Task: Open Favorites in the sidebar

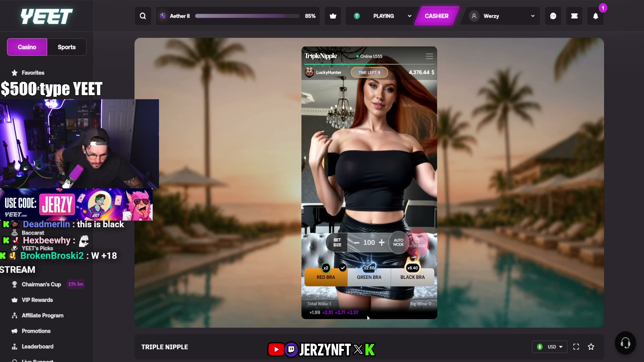Action: click(33, 73)
